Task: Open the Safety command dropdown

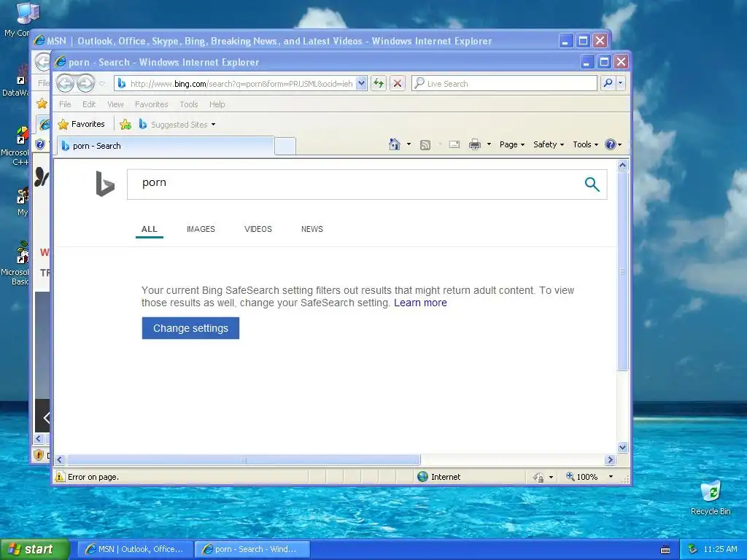Action: (x=549, y=144)
